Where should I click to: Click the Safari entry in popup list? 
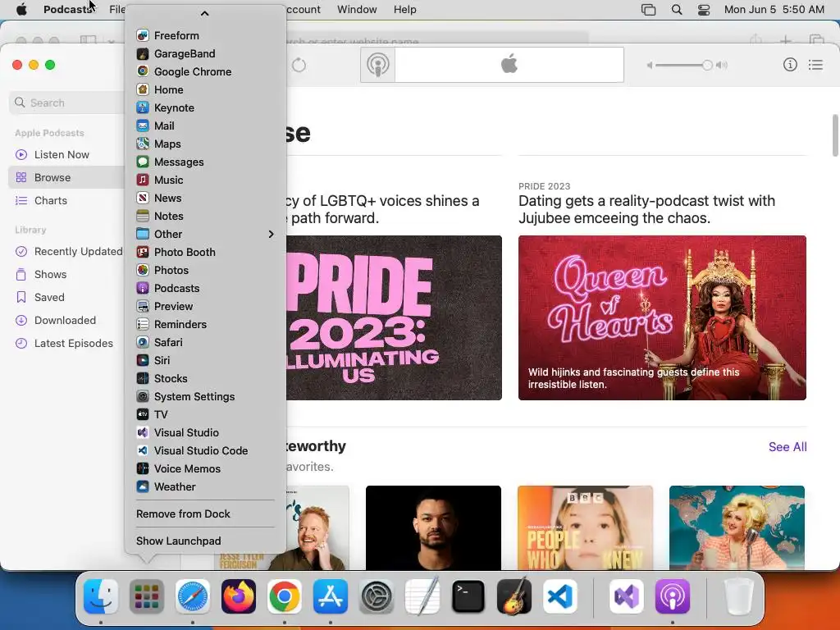(x=204, y=342)
